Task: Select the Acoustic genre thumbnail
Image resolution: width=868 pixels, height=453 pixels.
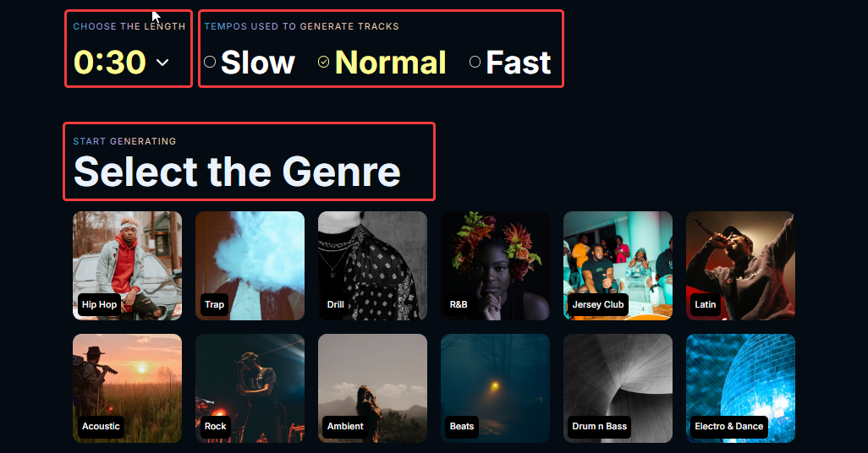Action: click(127, 388)
